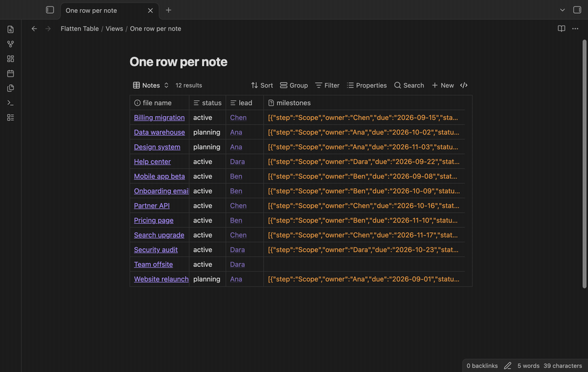The width and height of the screenshot is (588, 372).
Task: Create a New row
Action: (443, 85)
